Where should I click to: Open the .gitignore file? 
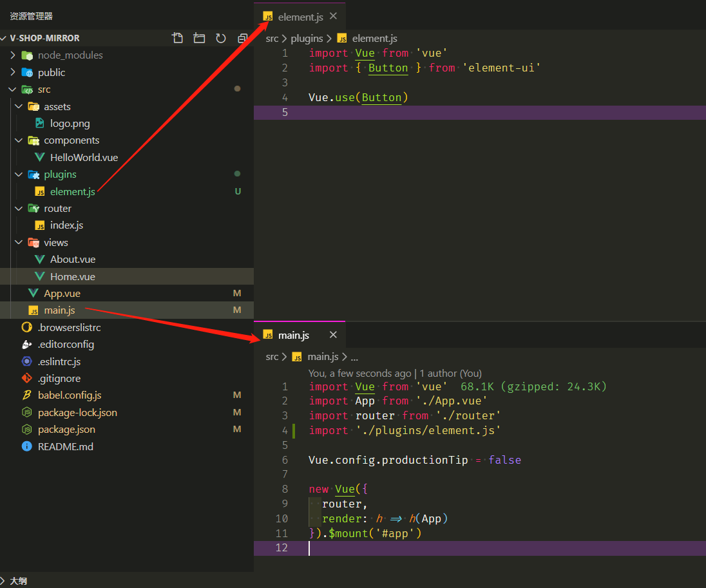pyautogui.click(x=59, y=378)
